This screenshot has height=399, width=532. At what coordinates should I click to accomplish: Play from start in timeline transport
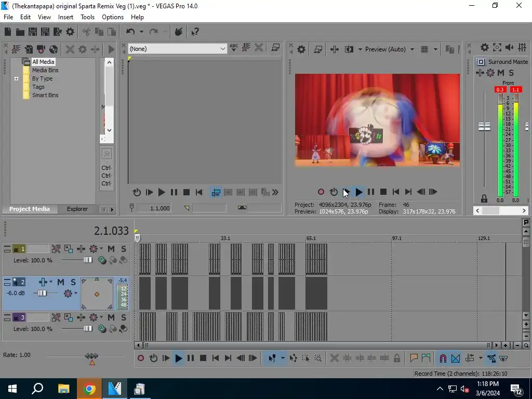click(x=166, y=358)
